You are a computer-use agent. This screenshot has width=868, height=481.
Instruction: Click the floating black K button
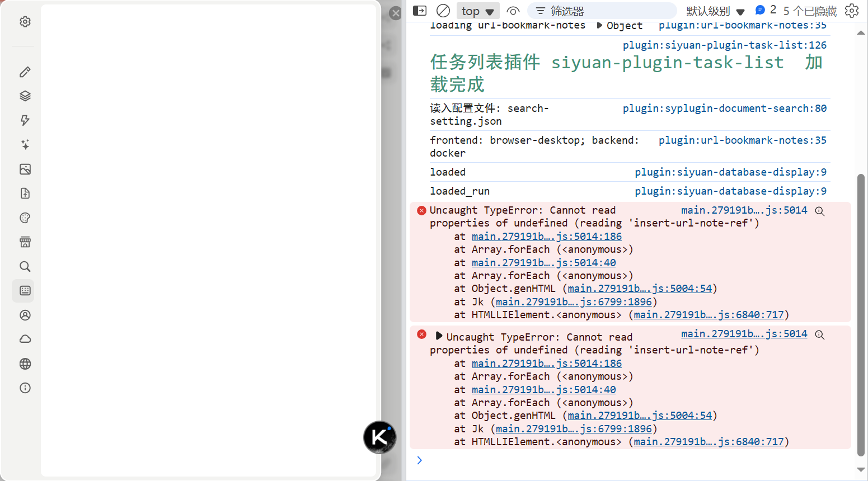click(x=379, y=437)
